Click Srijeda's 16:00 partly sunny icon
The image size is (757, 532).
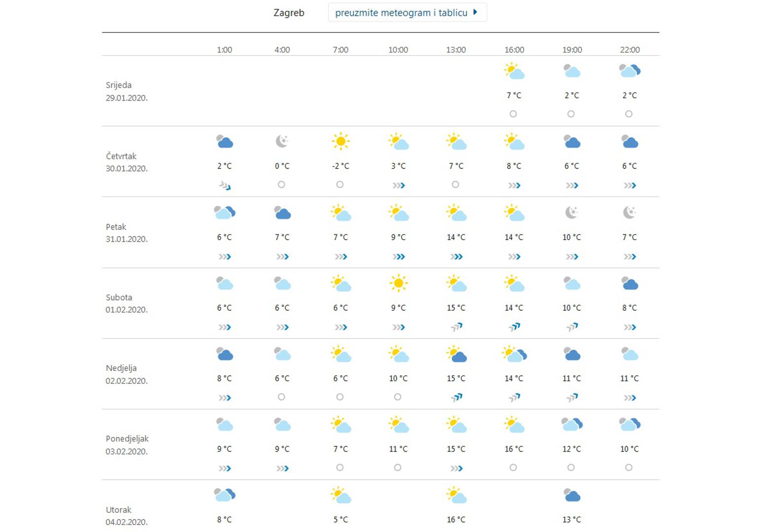[514, 71]
